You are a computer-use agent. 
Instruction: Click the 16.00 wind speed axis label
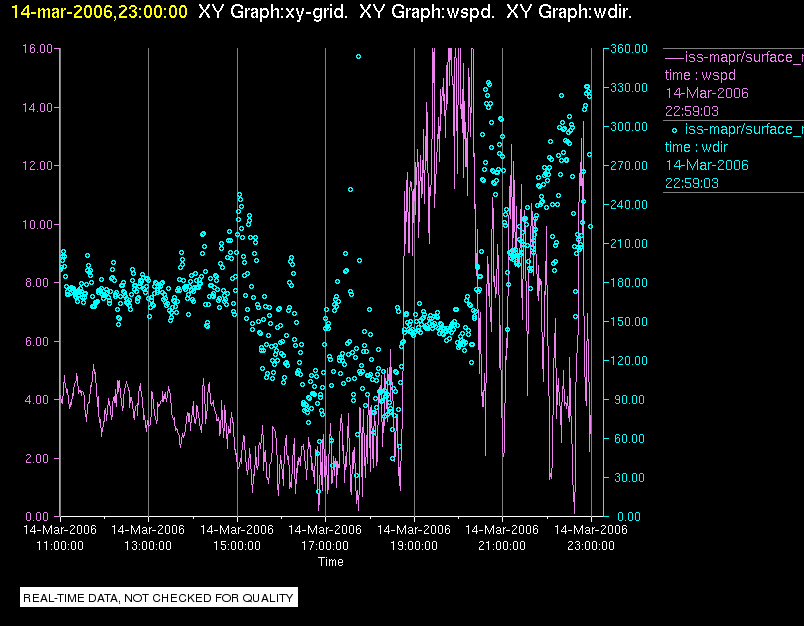tap(36, 48)
